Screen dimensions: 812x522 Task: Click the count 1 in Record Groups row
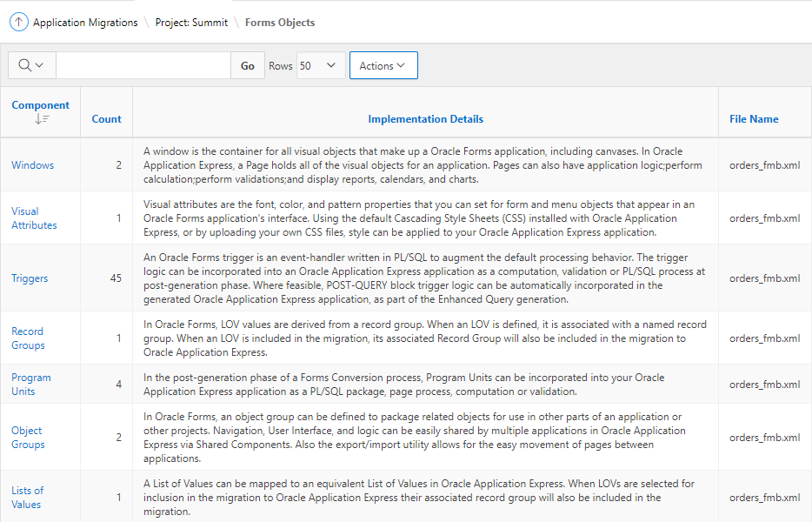(118, 338)
